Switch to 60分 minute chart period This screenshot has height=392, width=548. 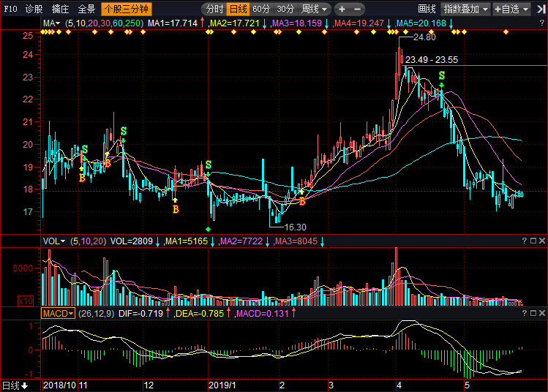pyautogui.click(x=261, y=10)
